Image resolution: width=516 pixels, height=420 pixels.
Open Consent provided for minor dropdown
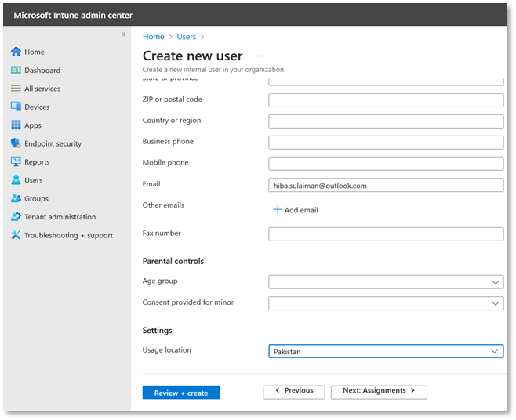coord(385,302)
